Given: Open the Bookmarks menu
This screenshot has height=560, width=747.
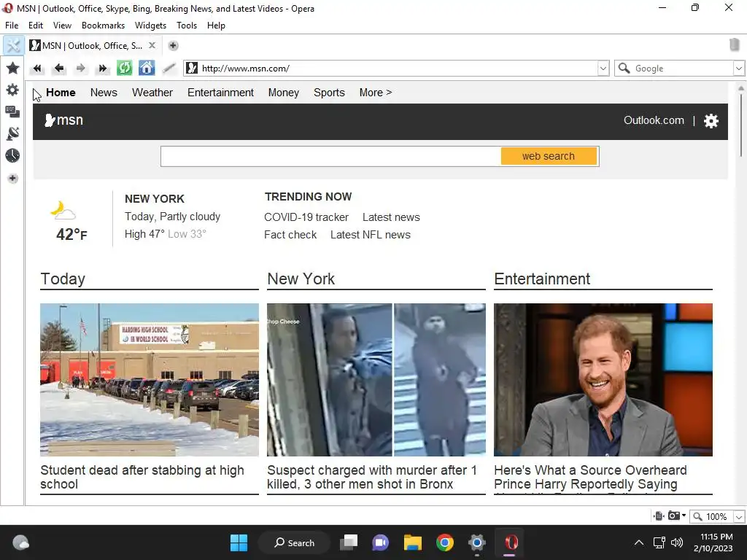Looking at the screenshot, I should click(x=103, y=26).
